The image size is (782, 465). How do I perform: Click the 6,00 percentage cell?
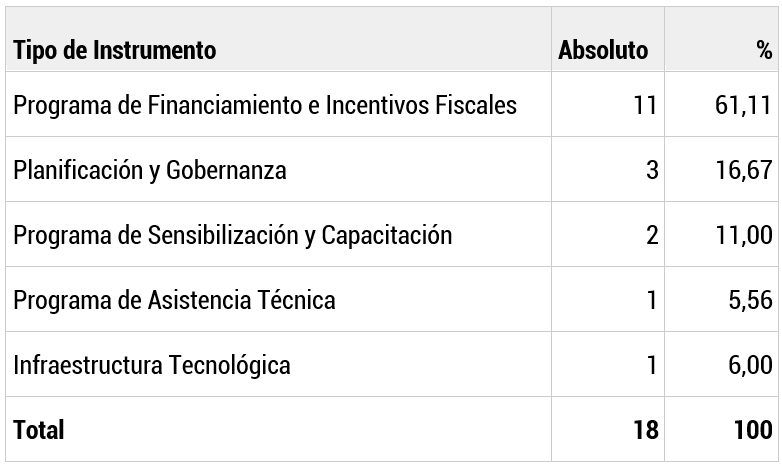click(x=749, y=365)
